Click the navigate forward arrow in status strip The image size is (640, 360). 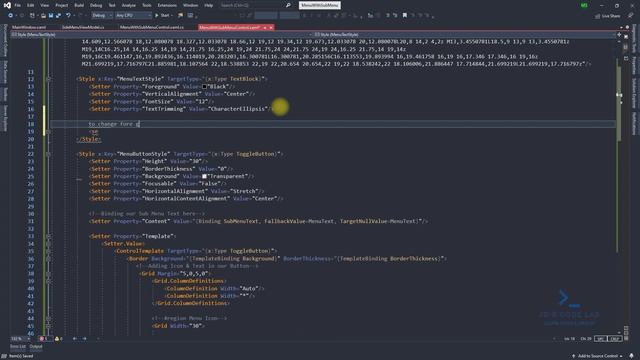click(x=84, y=339)
